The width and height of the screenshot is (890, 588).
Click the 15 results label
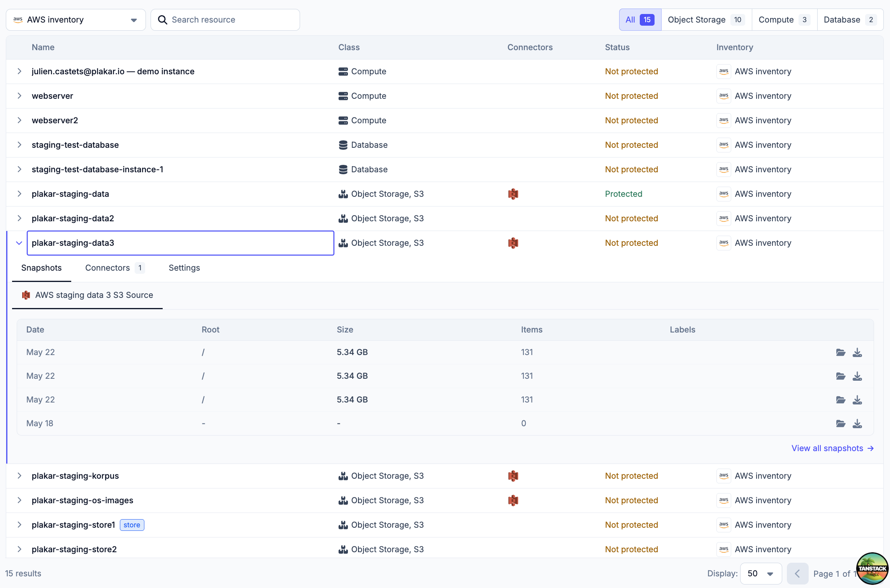(x=23, y=574)
